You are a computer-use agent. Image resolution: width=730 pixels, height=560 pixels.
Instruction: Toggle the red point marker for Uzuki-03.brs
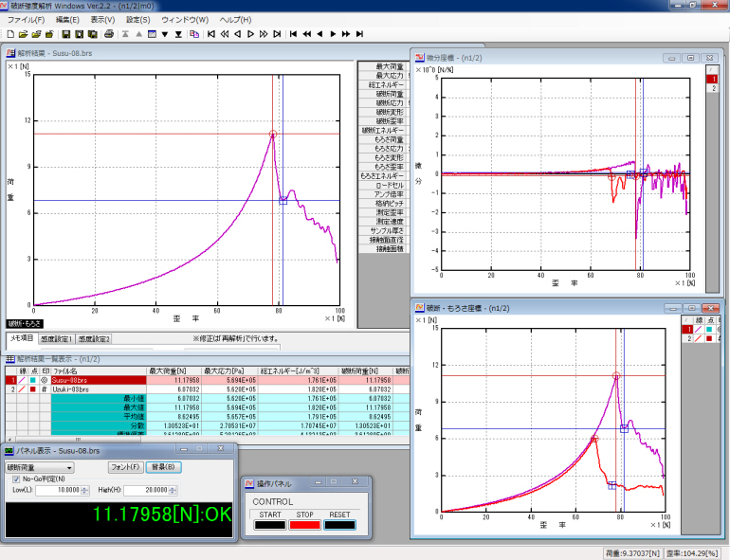[x=31, y=388]
